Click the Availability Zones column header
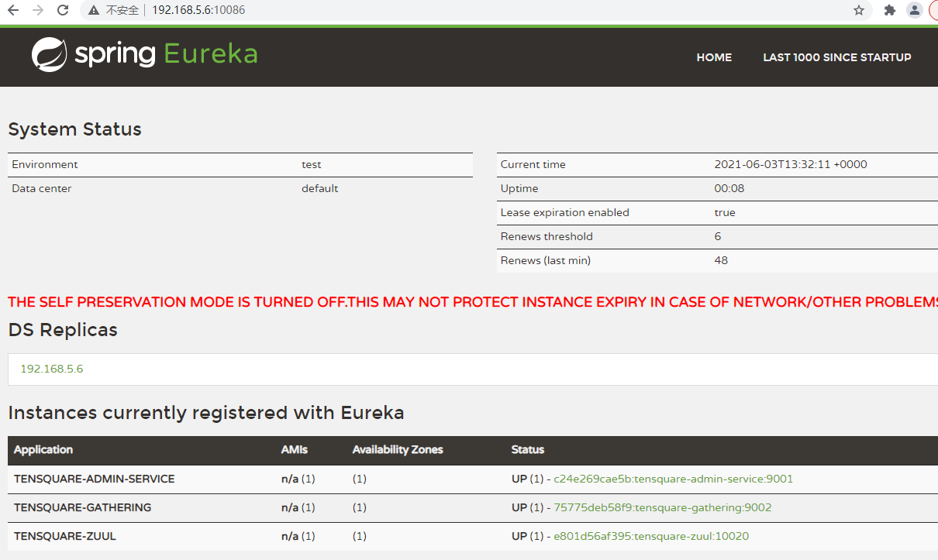938x560 pixels. tap(398, 449)
